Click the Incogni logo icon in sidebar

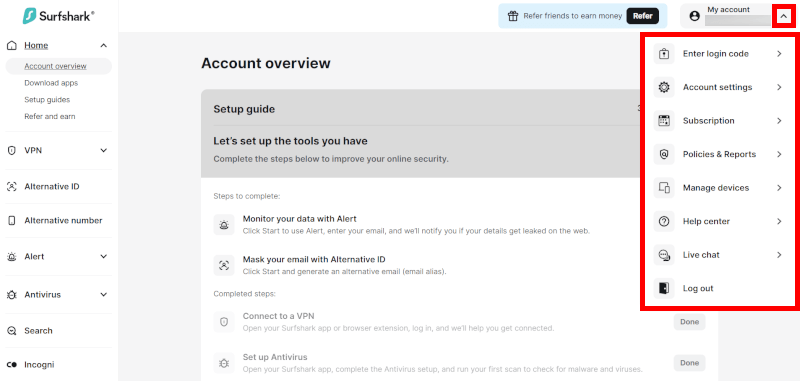click(12, 365)
